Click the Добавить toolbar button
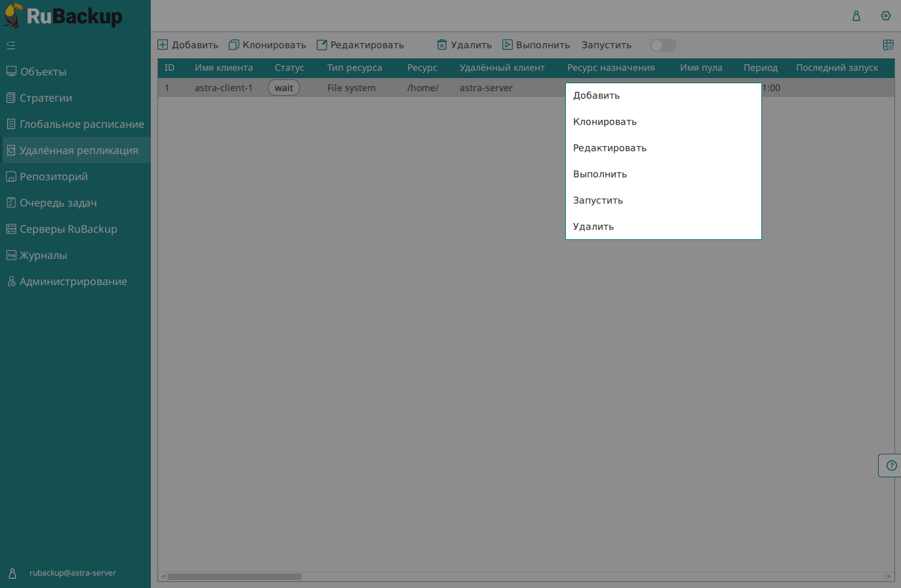Image resolution: width=901 pixels, height=588 pixels. coord(188,45)
